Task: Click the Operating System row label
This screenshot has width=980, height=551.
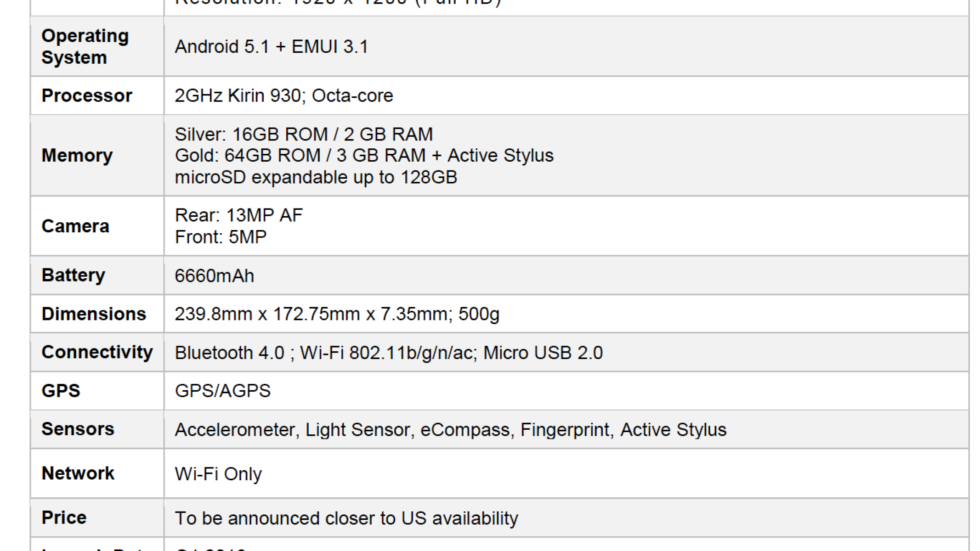Action: 85,46
